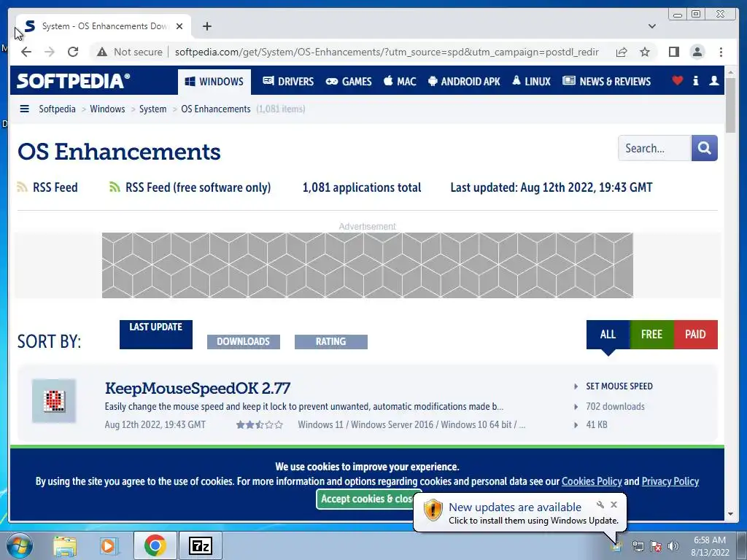Open the Cookies Policy link

pos(591,481)
